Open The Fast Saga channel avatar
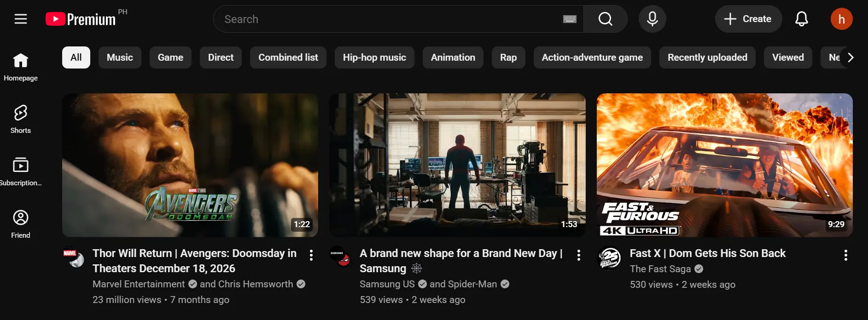This screenshot has width=868, height=320. click(609, 258)
